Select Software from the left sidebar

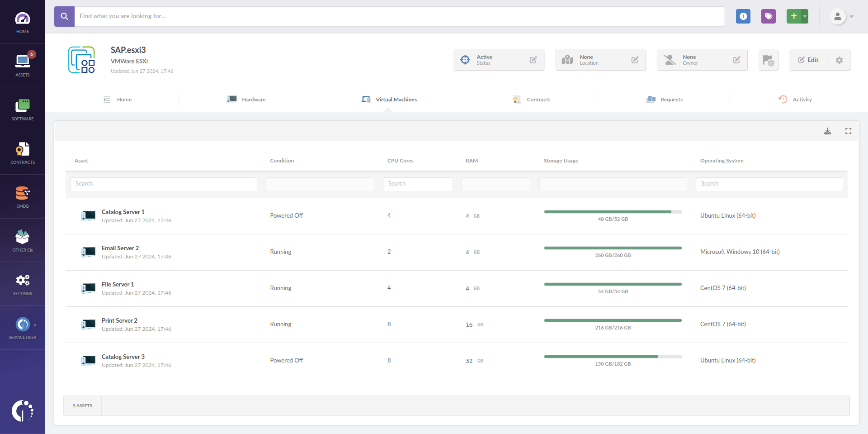click(23, 109)
